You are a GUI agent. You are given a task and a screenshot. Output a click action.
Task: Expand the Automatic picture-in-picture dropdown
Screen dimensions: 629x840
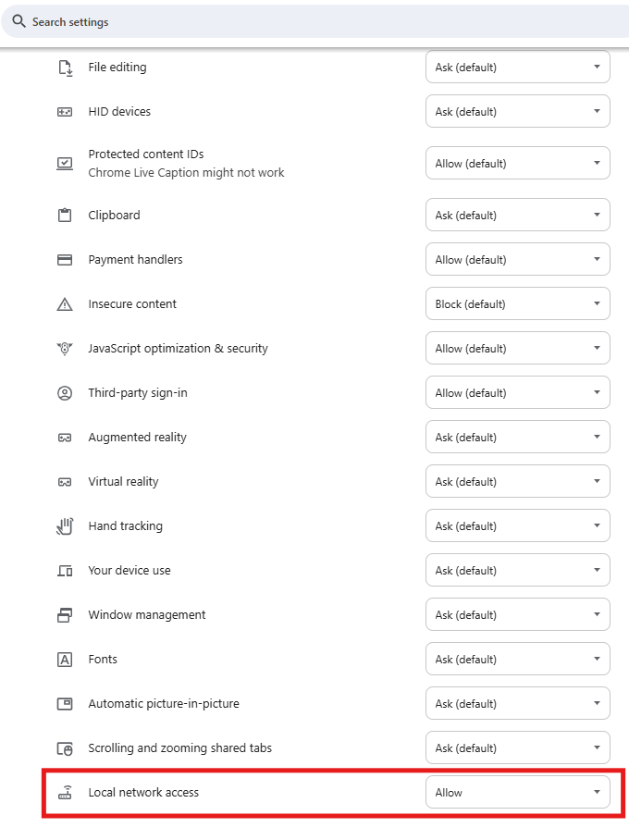(517, 704)
